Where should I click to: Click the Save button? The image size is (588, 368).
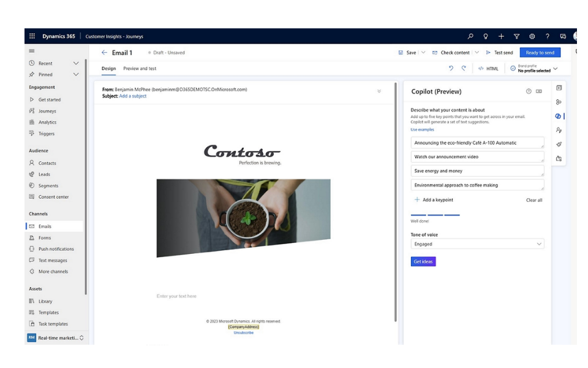click(407, 53)
